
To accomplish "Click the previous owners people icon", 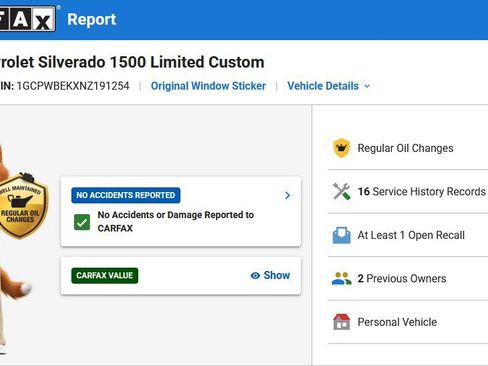I will click(342, 278).
